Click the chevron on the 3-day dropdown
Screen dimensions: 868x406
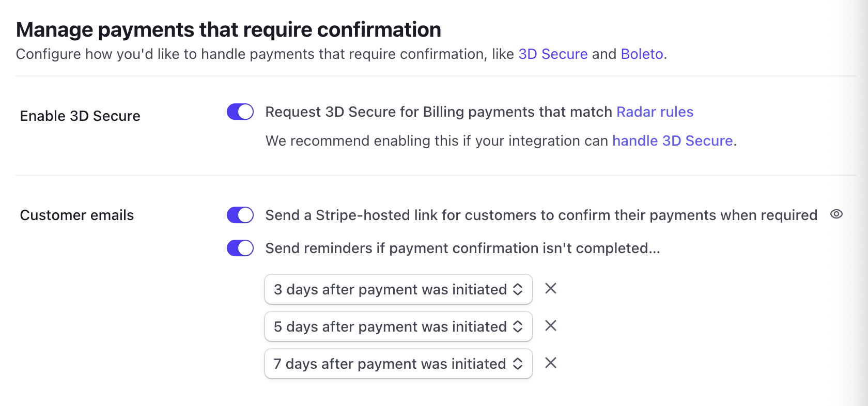pos(518,289)
